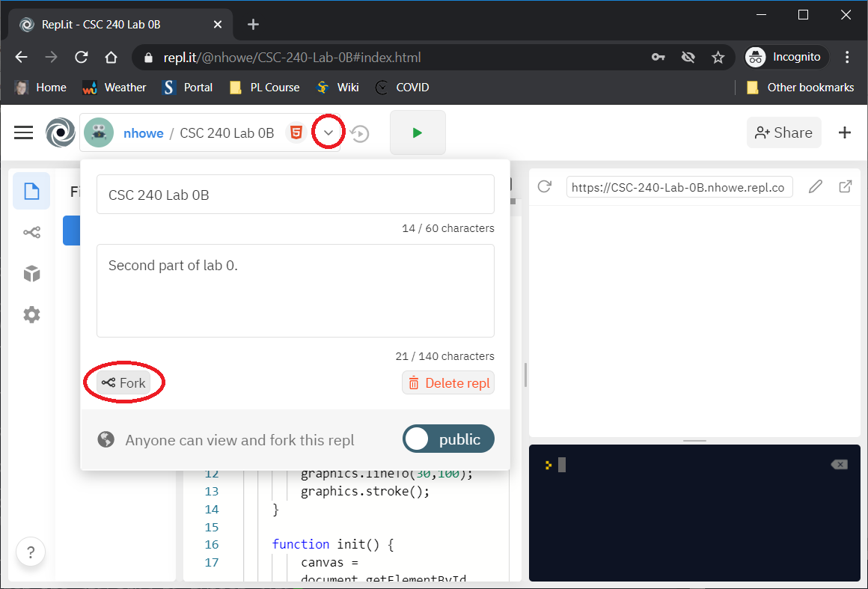This screenshot has height=589, width=868.
Task: Click the Delete repl button
Action: 448,383
